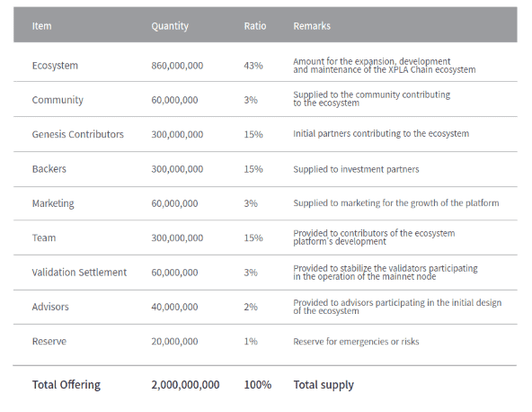Select the 860,000,000 quantity cell

(177, 66)
